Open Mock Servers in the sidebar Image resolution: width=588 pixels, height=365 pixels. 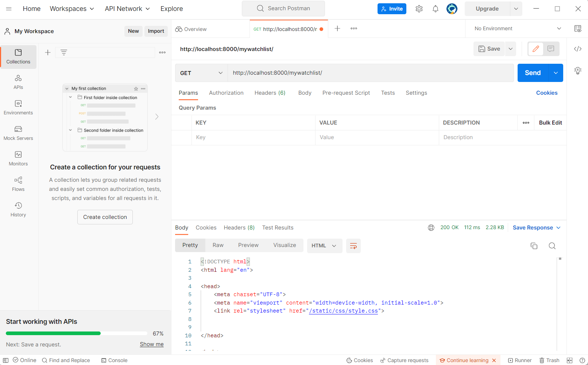tap(18, 133)
